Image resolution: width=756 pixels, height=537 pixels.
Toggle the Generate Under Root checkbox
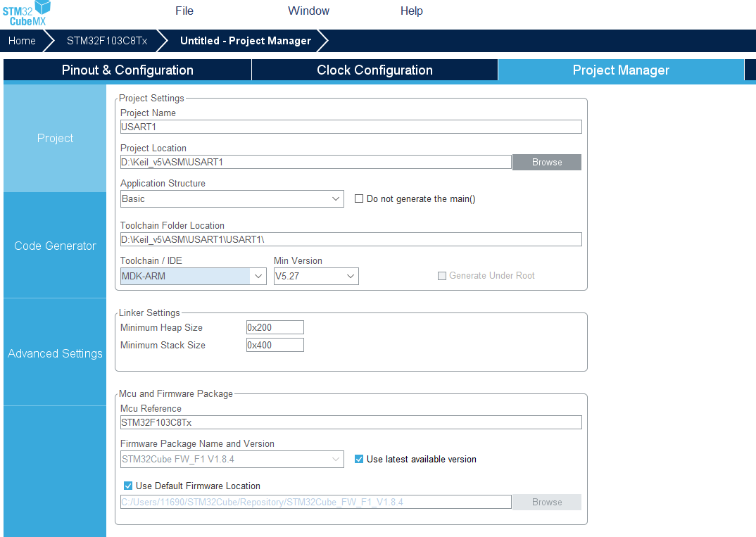pos(441,276)
